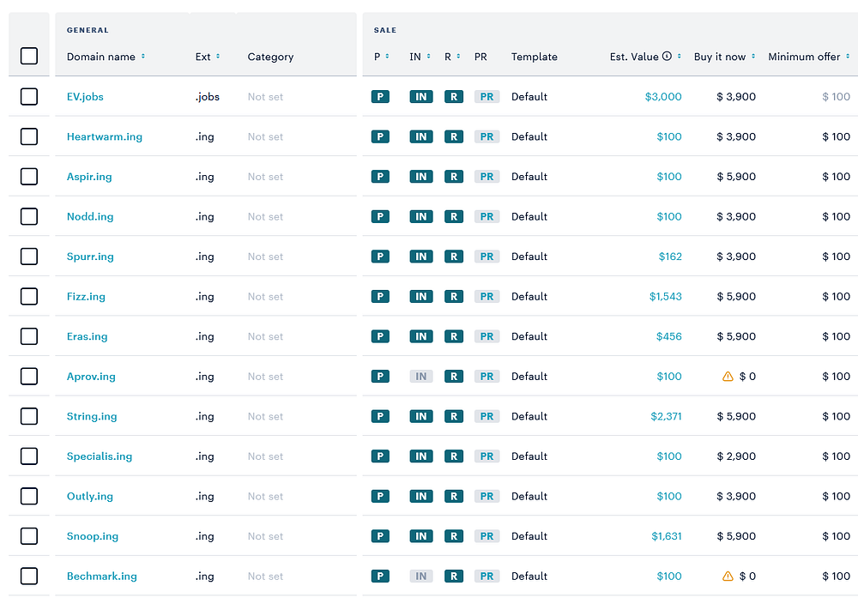This screenshot has height=616, width=858.
Task: Click the warning icon on Bechmark.ing row
Action: [x=728, y=577]
